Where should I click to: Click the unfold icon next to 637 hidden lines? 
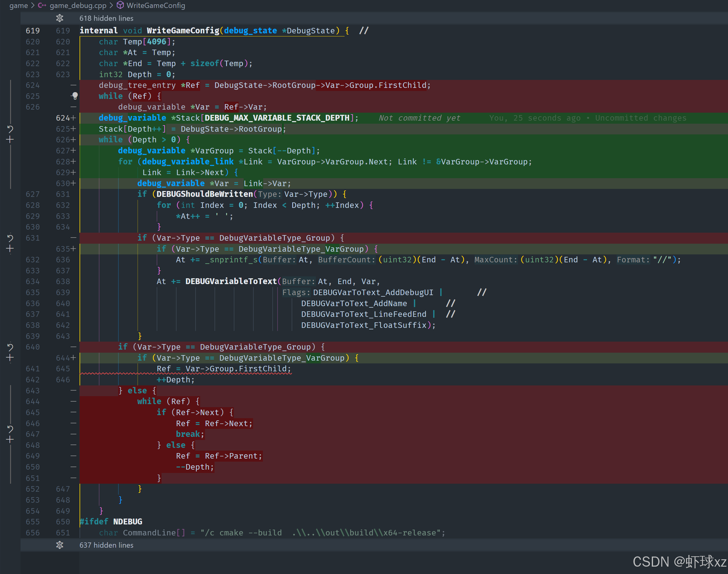tap(60, 545)
